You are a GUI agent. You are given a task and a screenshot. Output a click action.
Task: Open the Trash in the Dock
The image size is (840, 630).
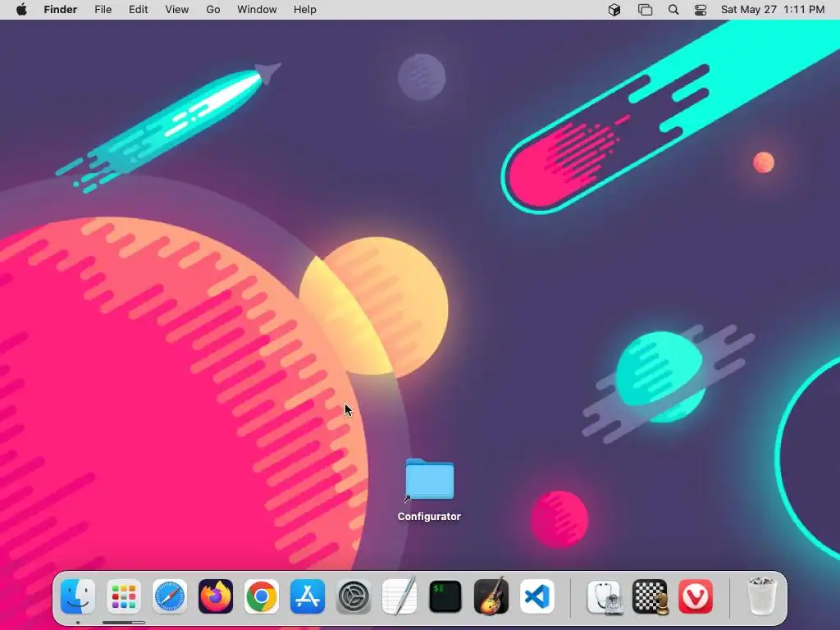pyautogui.click(x=761, y=596)
